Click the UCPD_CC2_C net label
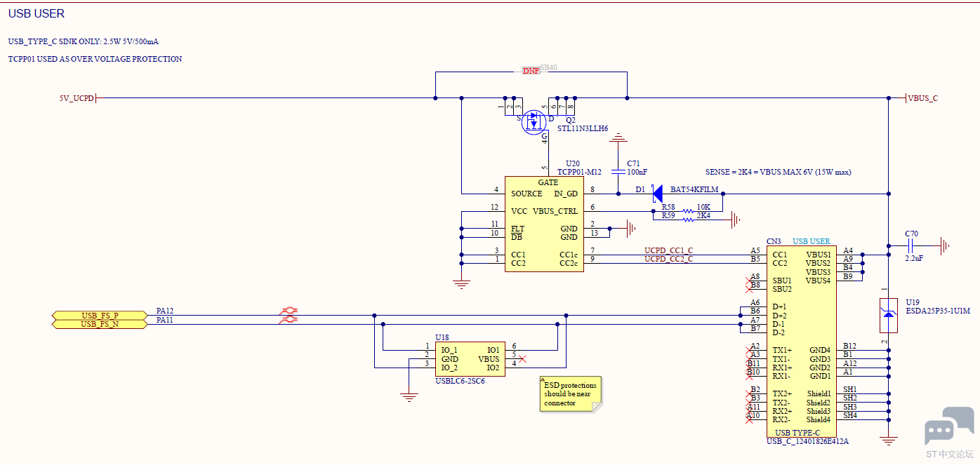Viewport: 980px width, 465px height. (x=668, y=260)
